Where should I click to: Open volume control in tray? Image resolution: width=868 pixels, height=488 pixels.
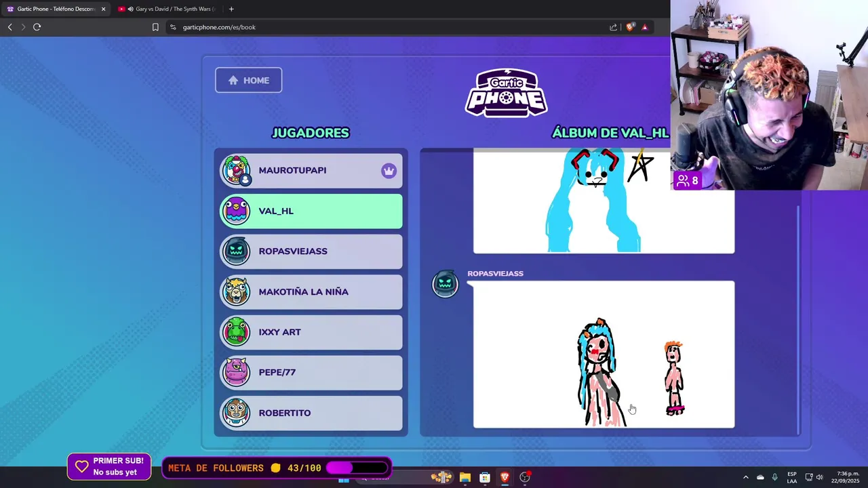click(x=820, y=477)
